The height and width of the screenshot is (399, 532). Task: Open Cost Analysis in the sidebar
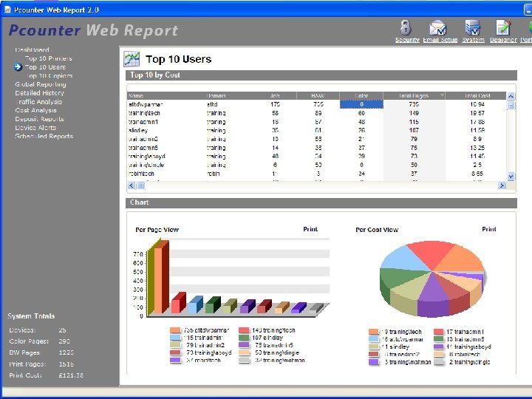coord(35,110)
